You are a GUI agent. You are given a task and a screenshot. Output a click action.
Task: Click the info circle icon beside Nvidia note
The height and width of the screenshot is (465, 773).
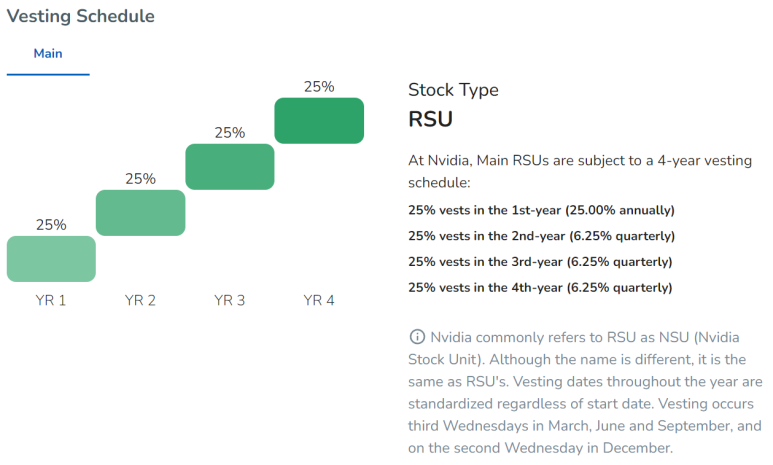tap(417, 337)
